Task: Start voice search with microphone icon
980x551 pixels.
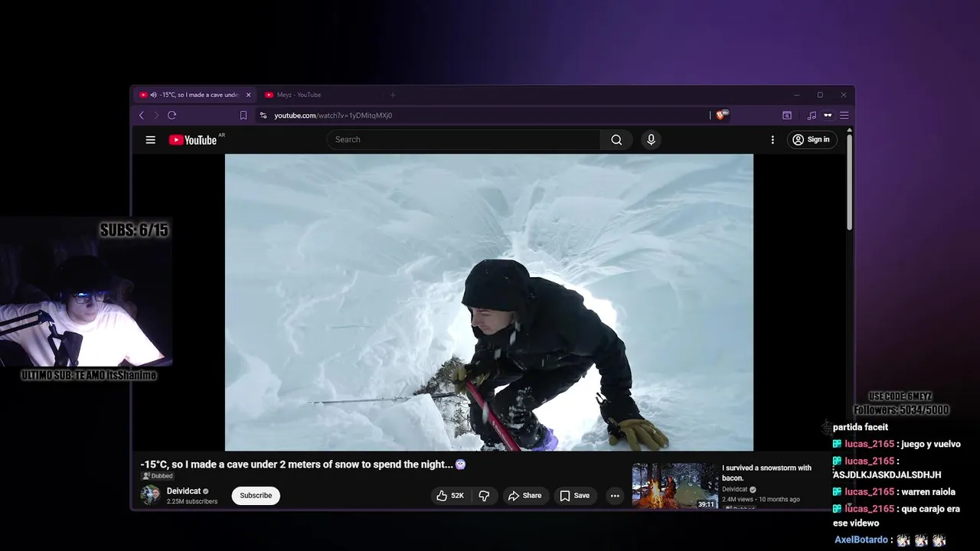Action: pyautogui.click(x=651, y=139)
